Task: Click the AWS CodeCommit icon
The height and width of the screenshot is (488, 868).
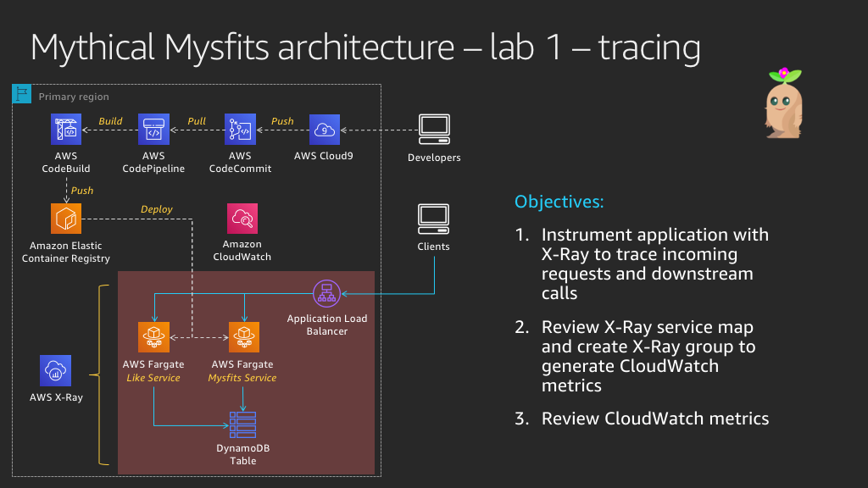Action: (x=240, y=130)
